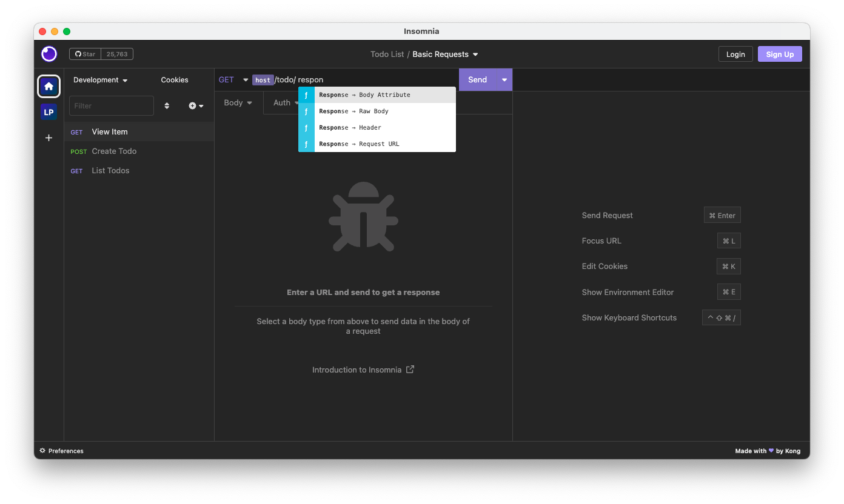Open Preferences with the gear icon
Viewport: 844px width, 504px height.
[41, 451]
